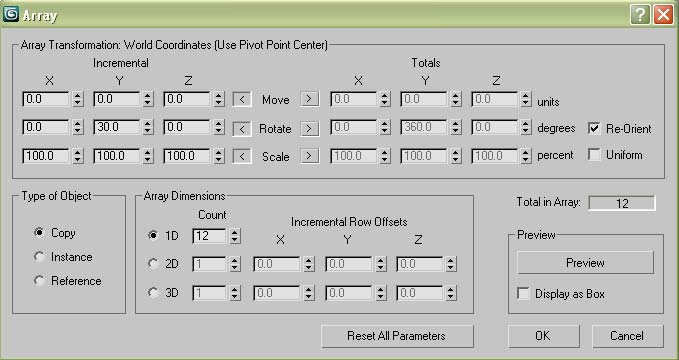The height and width of the screenshot is (360, 679).
Task: Click the 2D row offset Y field
Action: point(349,264)
